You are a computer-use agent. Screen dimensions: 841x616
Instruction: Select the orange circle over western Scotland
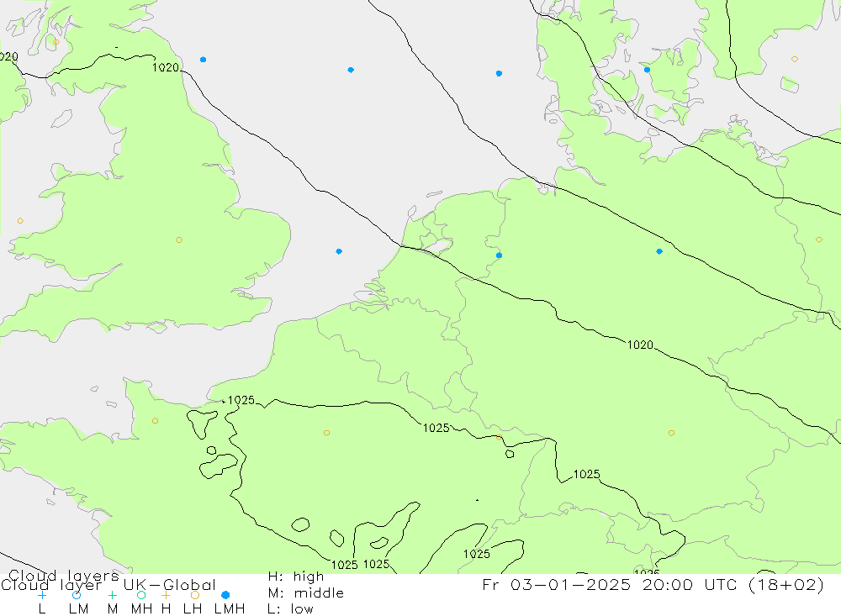coord(56,42)
